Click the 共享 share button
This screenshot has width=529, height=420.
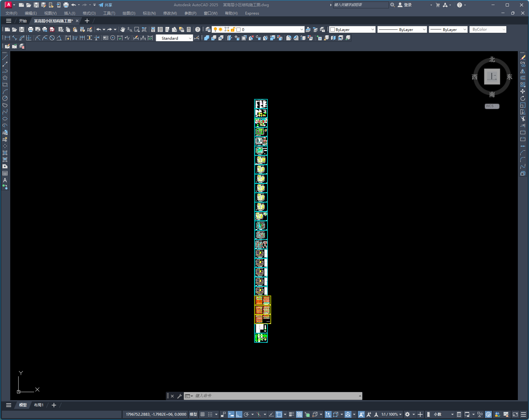click(x=105, y=5)
